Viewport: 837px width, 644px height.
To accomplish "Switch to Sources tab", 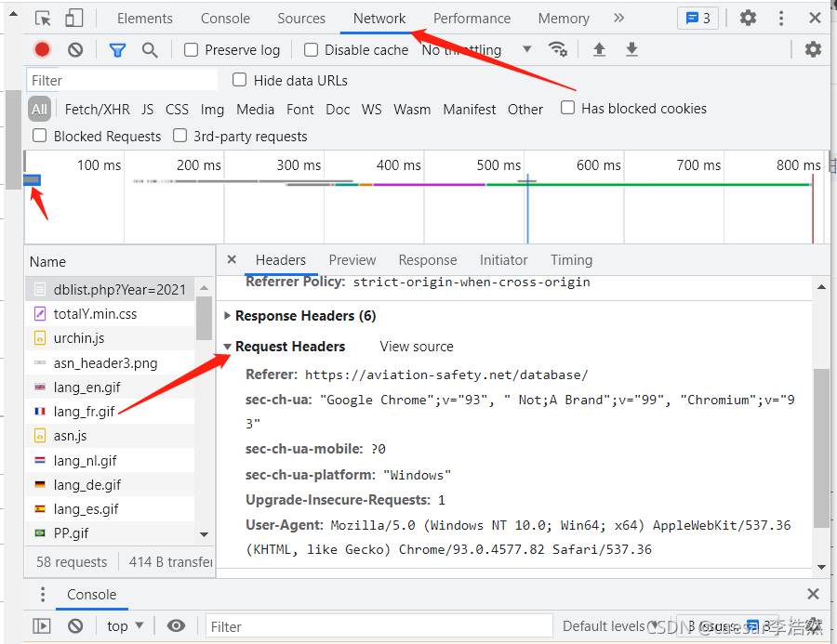I will click(301, 19).
